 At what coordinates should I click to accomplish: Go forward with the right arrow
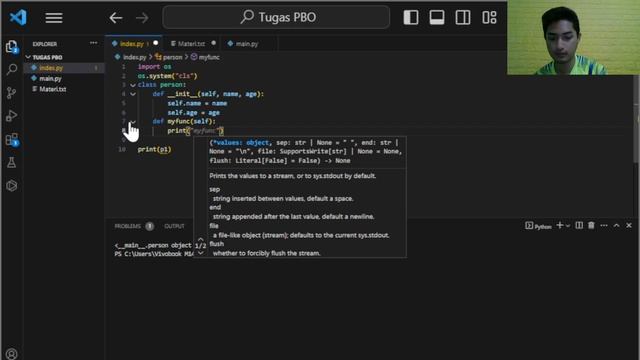point(142,18)
